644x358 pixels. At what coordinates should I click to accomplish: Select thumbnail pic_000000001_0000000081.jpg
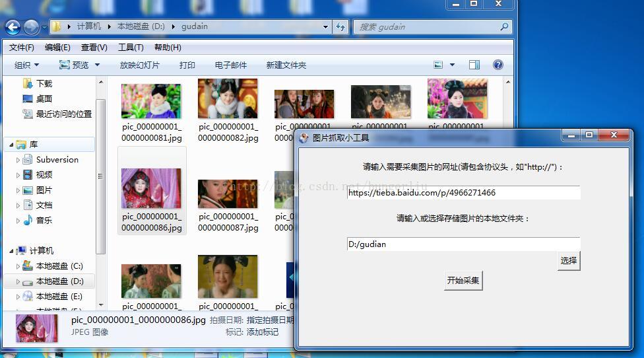click(x=151, y=101)
